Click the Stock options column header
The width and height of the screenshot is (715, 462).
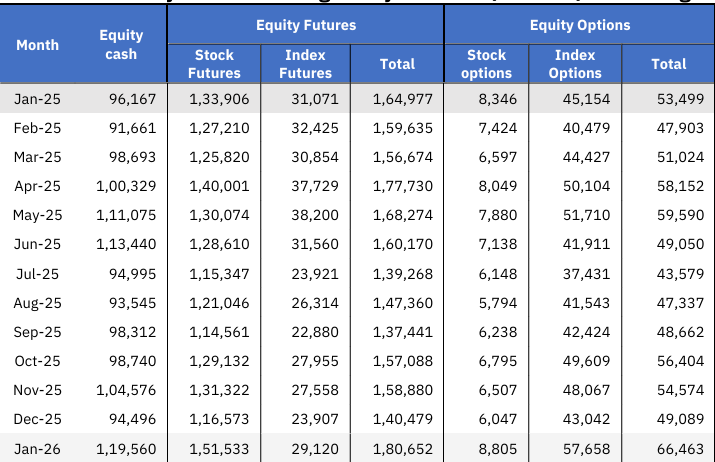pos(487,64)
